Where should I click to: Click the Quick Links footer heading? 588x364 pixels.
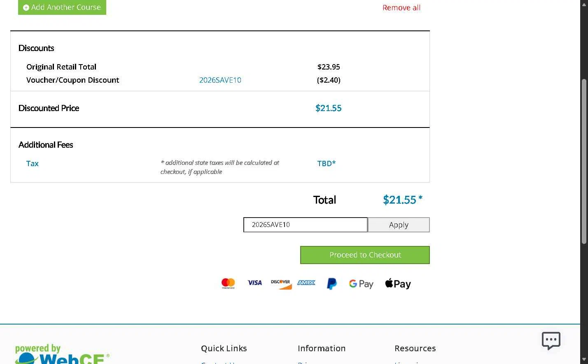coord(224,348)
